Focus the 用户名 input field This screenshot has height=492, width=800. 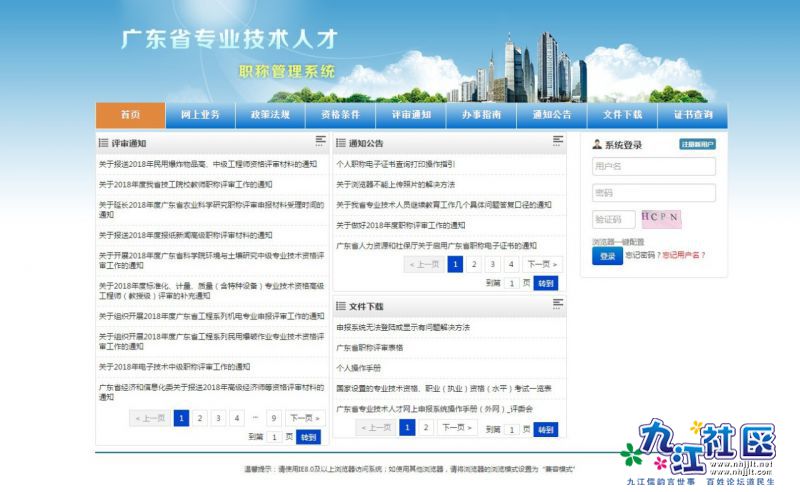tap(653, 166)
